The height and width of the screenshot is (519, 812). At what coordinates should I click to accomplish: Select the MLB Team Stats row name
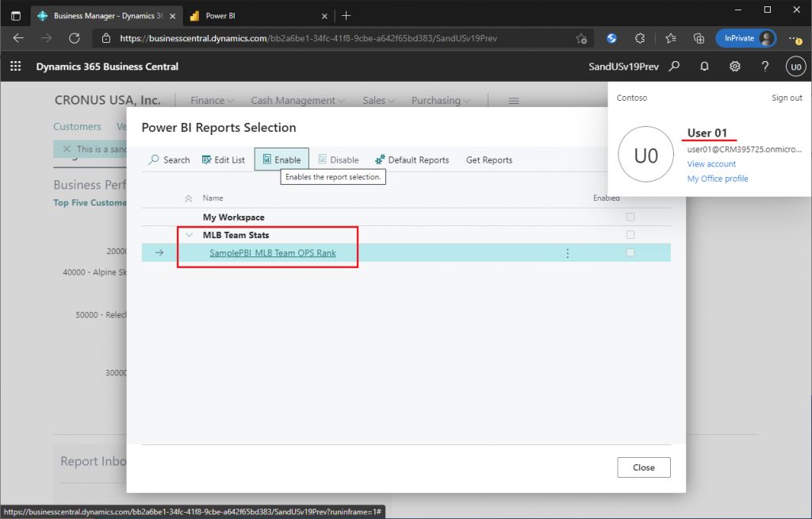(x=236, y=235)
